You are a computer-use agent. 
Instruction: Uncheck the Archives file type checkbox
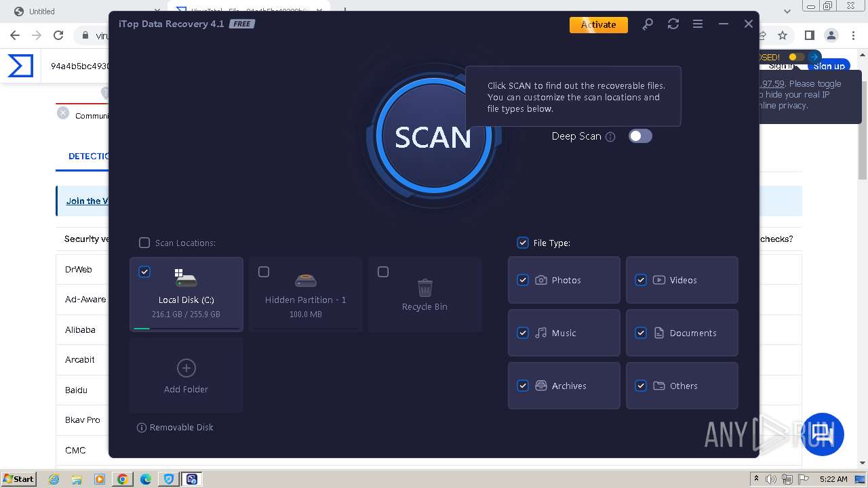523,386
